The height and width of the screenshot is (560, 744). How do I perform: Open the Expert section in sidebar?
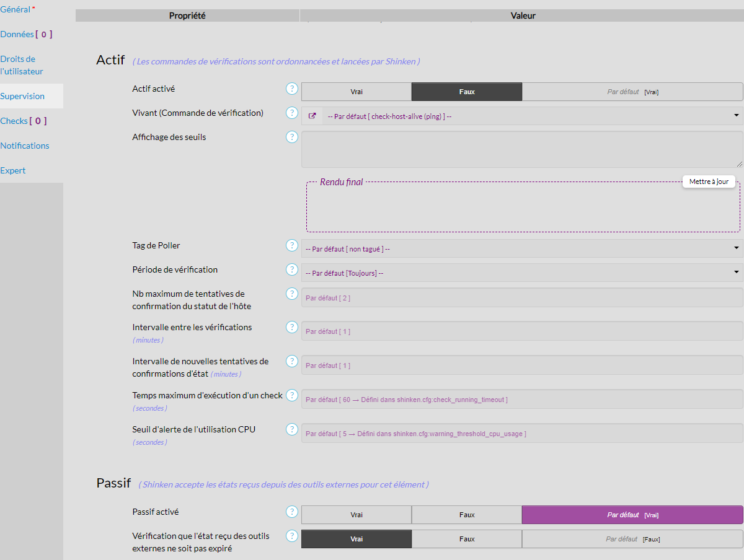13,170
